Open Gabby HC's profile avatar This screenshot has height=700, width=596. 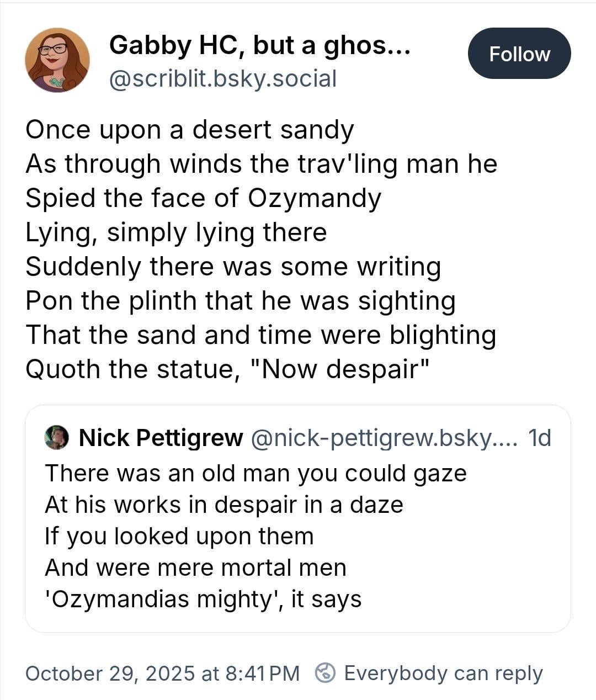tap(57, 60)
